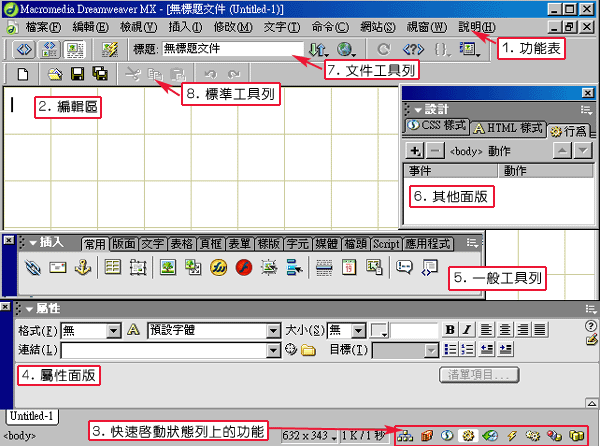
Task: Click the Insert Flash icon
Action: click(243, 267)
